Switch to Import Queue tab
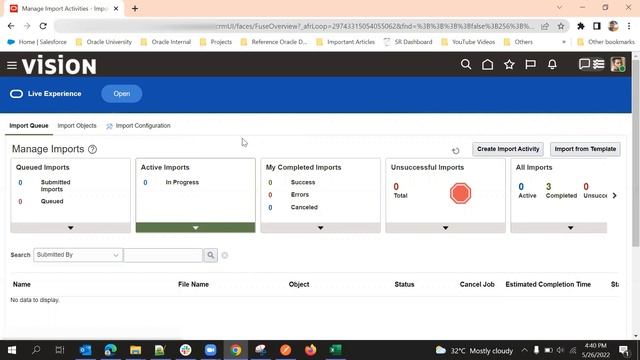Screen dimensions: 640x360 [x=29, y=126]
